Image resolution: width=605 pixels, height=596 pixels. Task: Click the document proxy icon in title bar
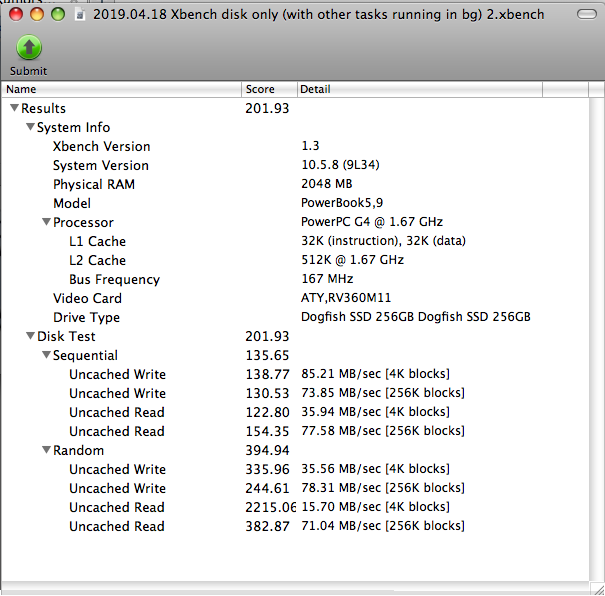pos(80,15)
